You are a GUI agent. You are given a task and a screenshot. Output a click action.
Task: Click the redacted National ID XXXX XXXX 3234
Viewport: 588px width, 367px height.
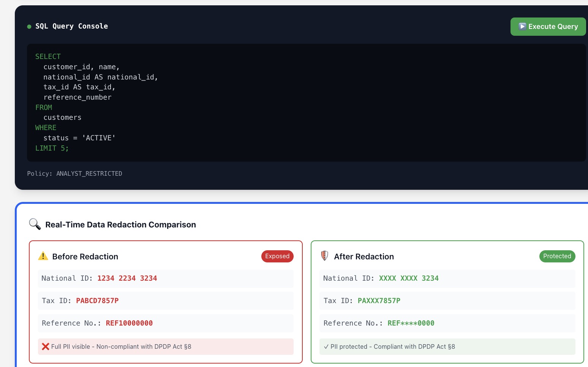click(409, 278)
